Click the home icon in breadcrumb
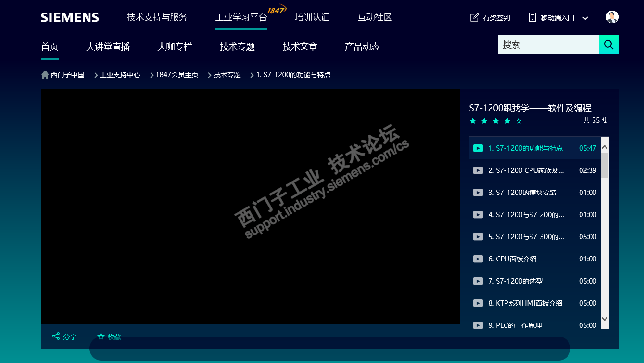The image size is (644, 363). (x=45, y=75)
